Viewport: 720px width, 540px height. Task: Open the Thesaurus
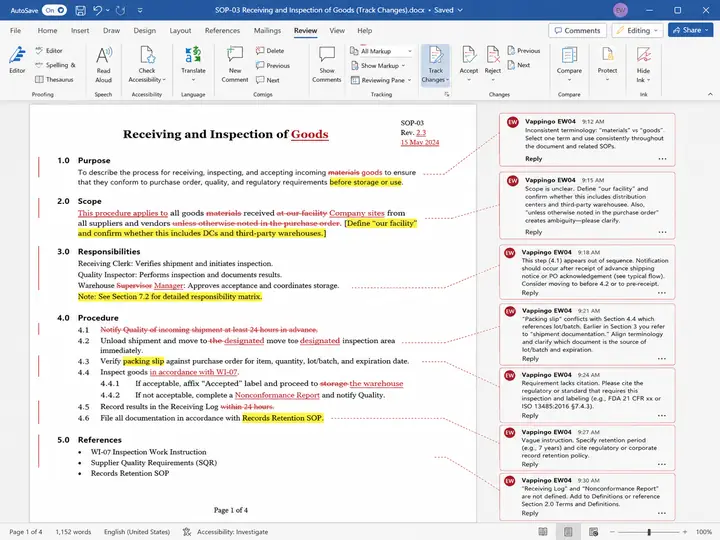coord(54,79)
